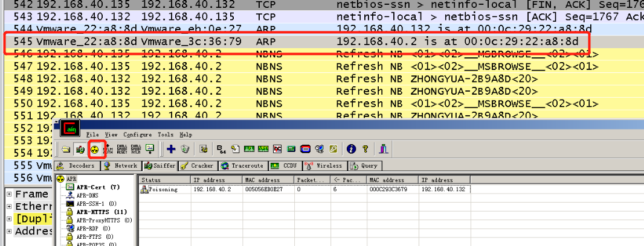Open the Cisco VPN client decoder icon
The height and width of the screenshot is (246, 644).
[263, 150]
